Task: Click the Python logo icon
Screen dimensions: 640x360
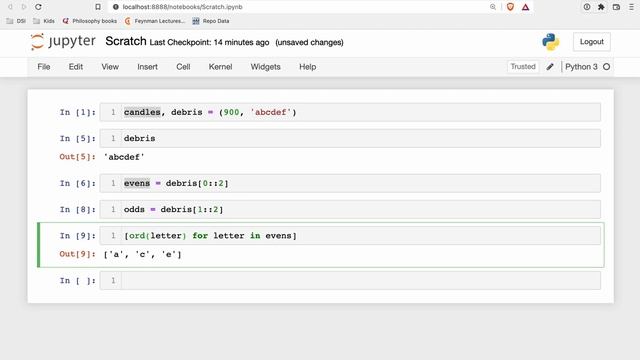Action: tap(551, 42)
